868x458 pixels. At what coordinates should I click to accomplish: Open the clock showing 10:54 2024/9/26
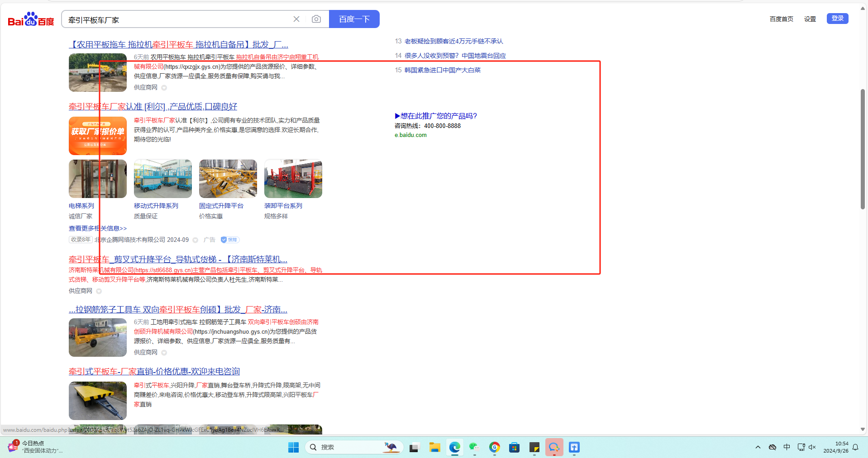coord(836,447)
